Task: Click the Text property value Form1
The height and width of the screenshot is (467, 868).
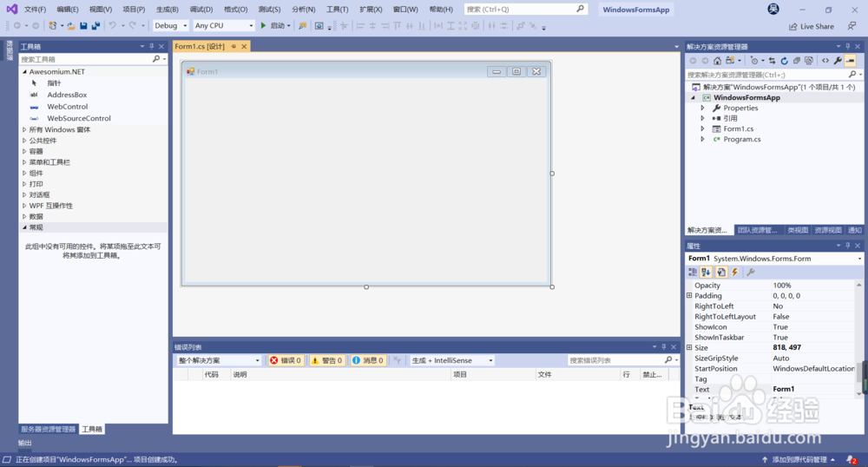Action: (x=783, y=389)
